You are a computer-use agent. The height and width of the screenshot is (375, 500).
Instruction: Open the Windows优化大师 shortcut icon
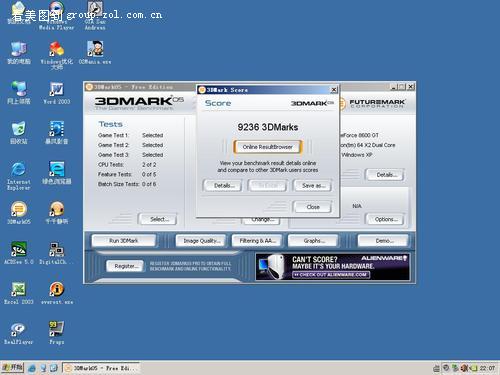click(57, 54)
